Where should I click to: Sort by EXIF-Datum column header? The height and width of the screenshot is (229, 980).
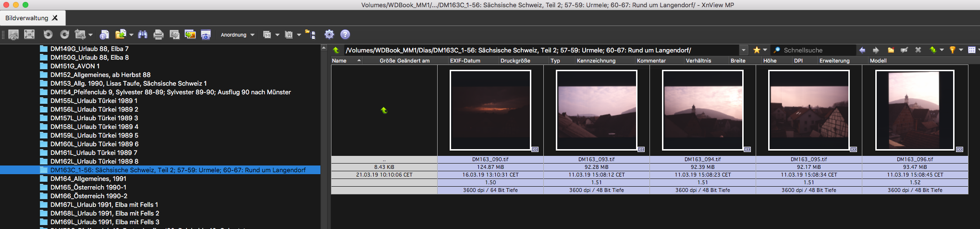473,61
